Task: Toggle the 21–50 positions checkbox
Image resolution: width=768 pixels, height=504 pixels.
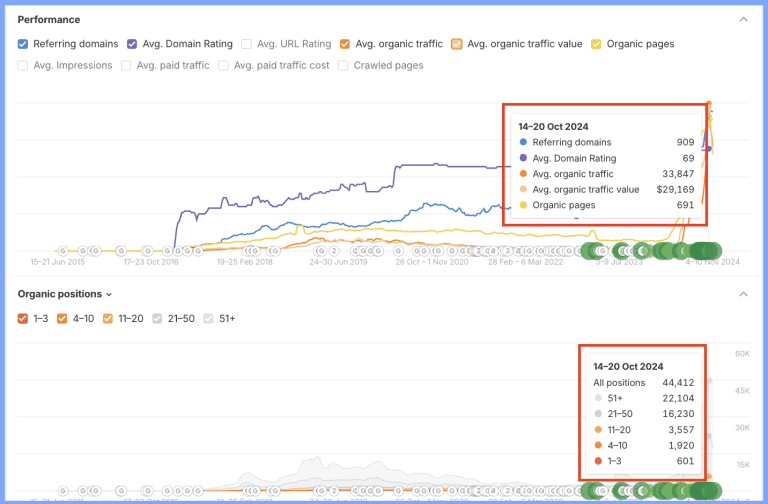Action: point(157,319)
